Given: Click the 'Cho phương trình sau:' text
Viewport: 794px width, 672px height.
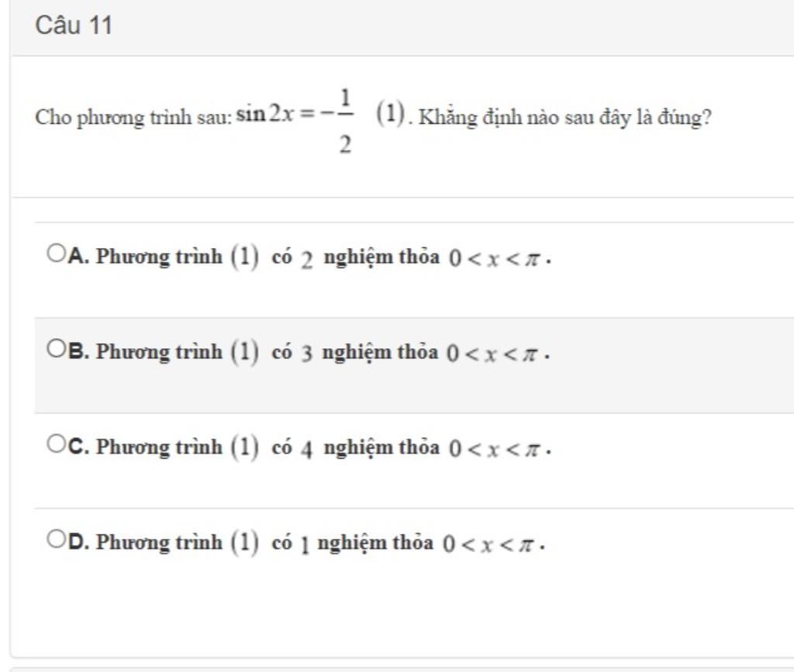Looking at the screenshot, I should tap(133, 118).
